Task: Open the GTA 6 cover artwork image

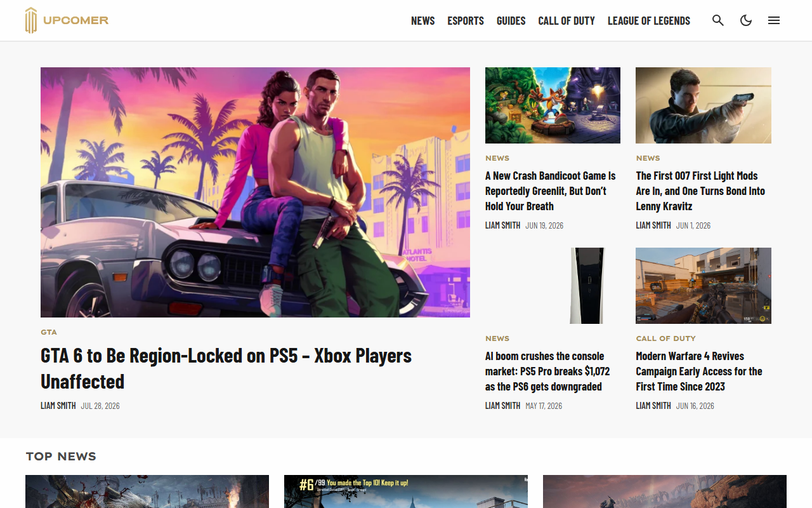Action: coord(255,192)
